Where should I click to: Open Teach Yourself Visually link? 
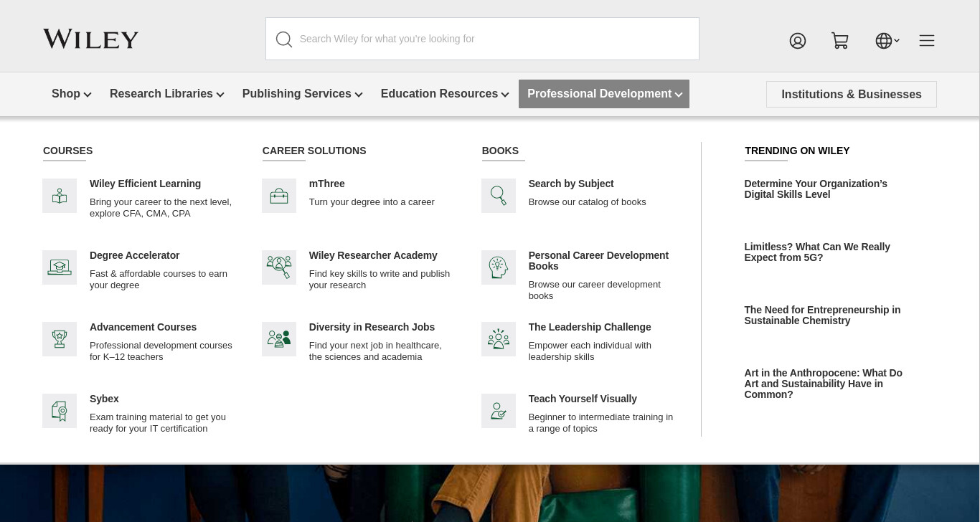point(583,399)
